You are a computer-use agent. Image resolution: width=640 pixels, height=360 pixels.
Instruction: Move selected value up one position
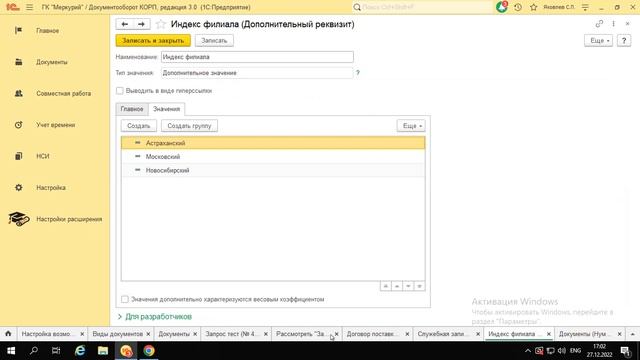pyautogui.click(x=397, y=286)
